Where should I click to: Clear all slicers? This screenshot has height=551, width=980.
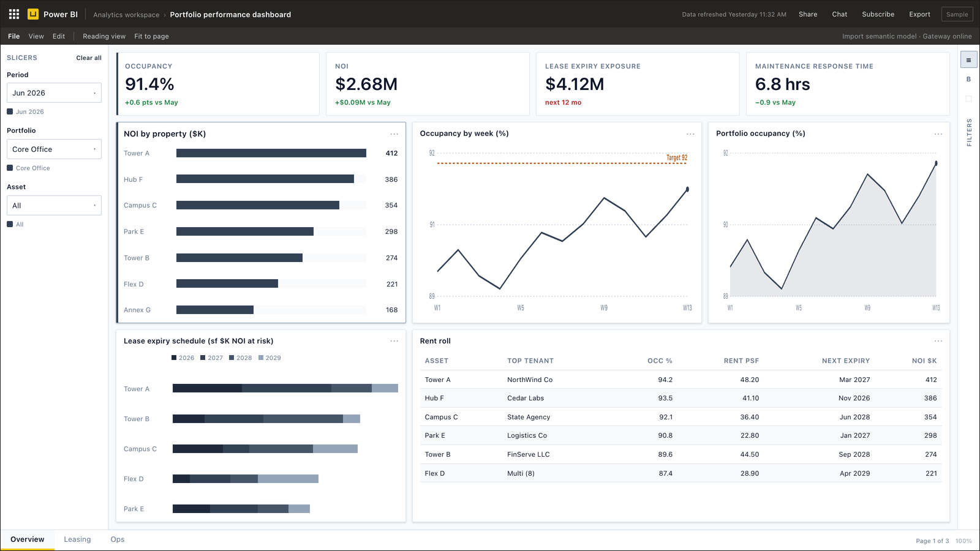pos(89,58)
